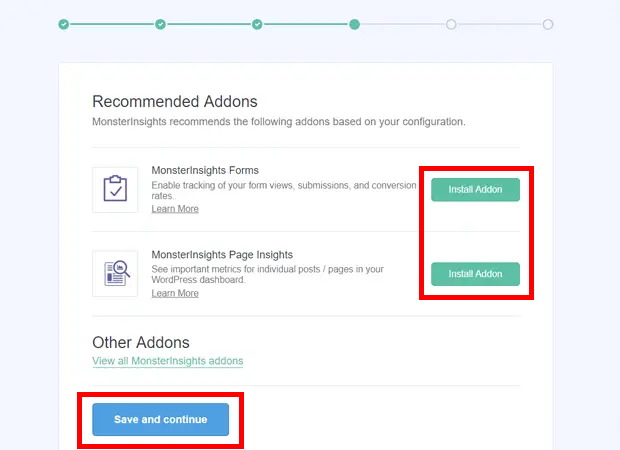
Task: Open Learn More under MonsterInsights Forms
Action: (x=175, y=209)
